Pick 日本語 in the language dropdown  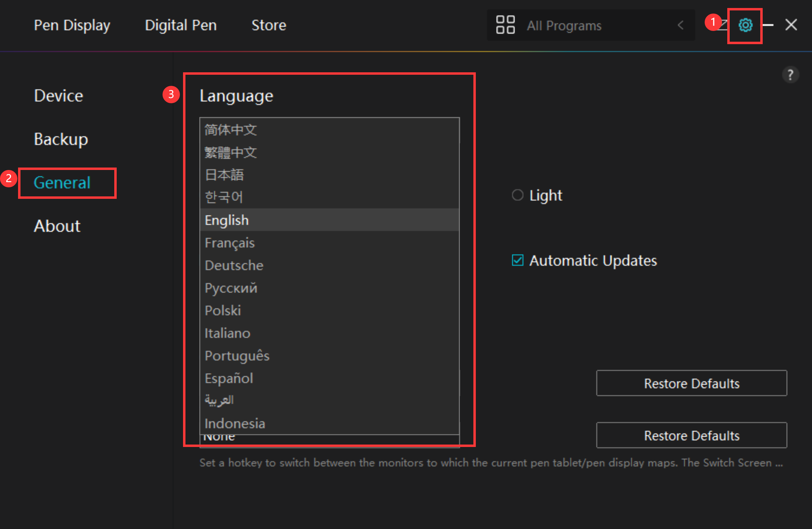point(224,174)
